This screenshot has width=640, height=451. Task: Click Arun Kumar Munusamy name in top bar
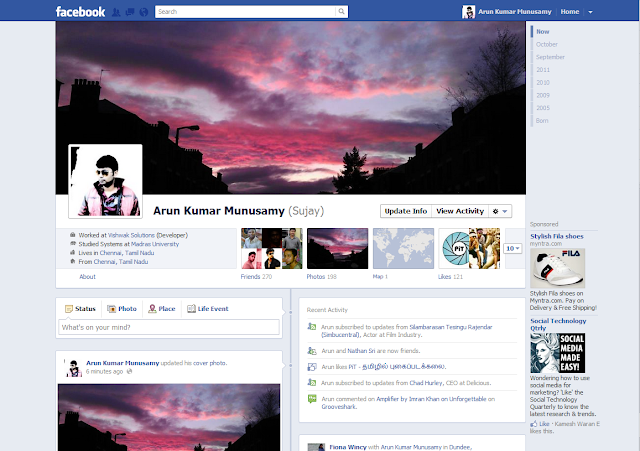pos(515,11)
